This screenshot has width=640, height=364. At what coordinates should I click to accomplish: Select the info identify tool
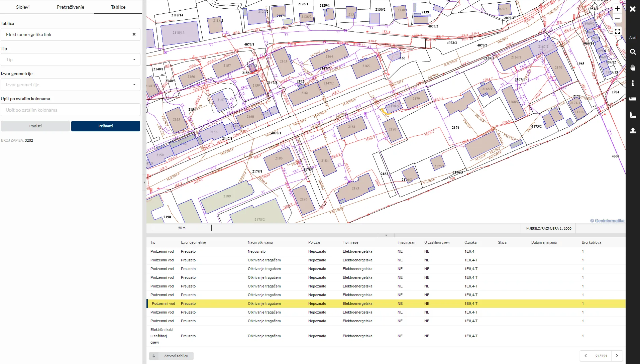pyautogui.click(x=633, y=83)
